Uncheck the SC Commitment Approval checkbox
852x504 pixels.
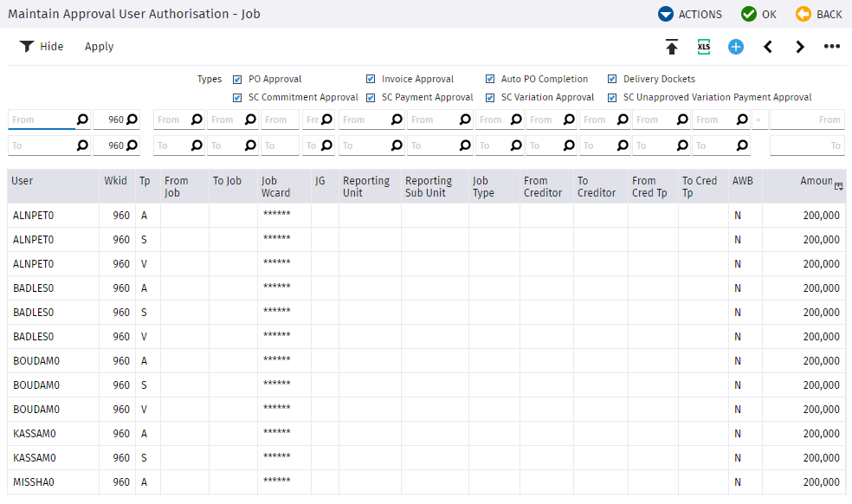pyautogui.click(x=237, y=98)
